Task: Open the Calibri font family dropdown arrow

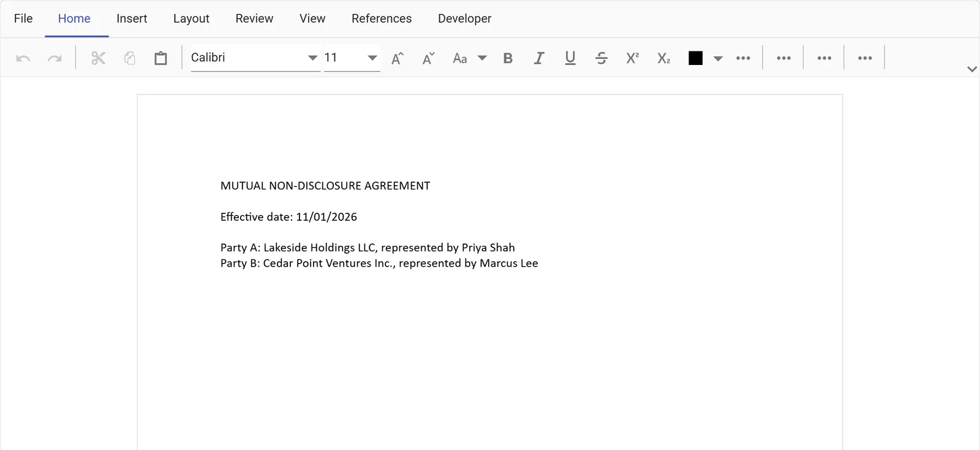Action: pyautogui.click(x=312, y=58)
